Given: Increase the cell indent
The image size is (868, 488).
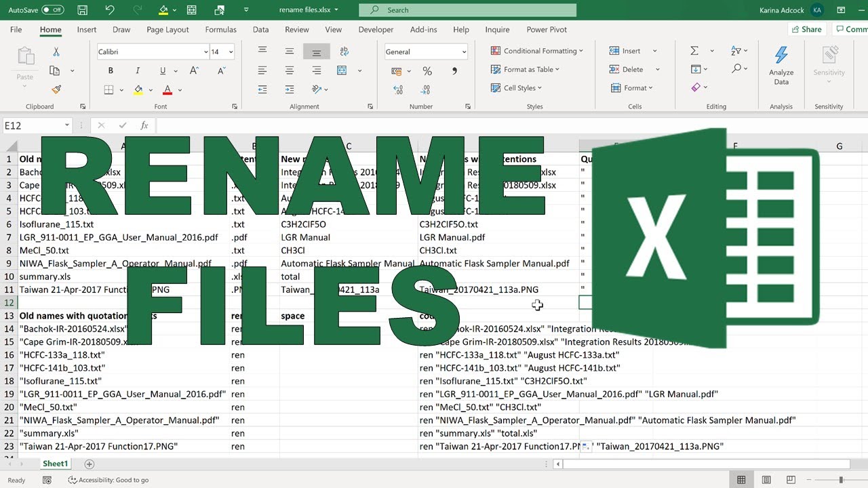Looking at the screenshot, I should click(x=290, y=89).
